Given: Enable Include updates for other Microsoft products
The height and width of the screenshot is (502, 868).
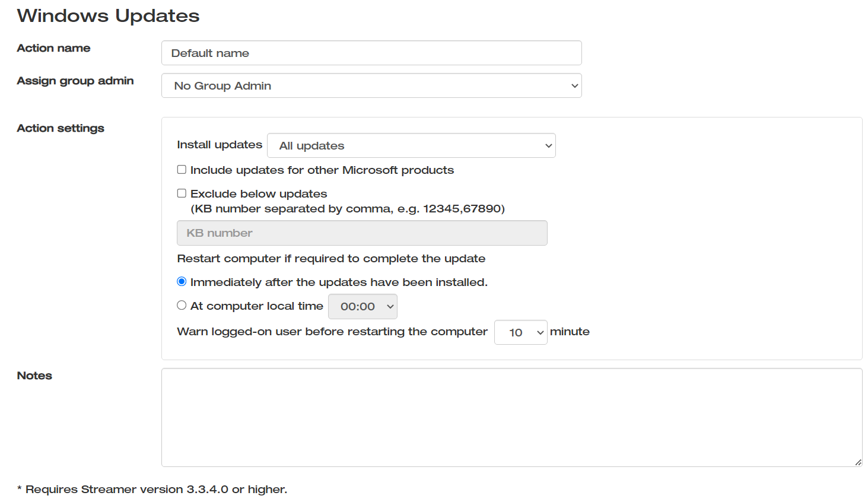Looking at the screenshot, I should pyautogui.click(x=182, y=170).
